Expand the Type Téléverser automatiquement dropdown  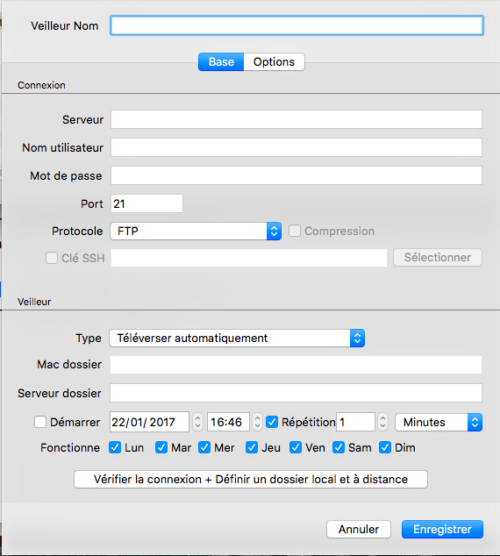pyautogui.click(x=237, y=338)
